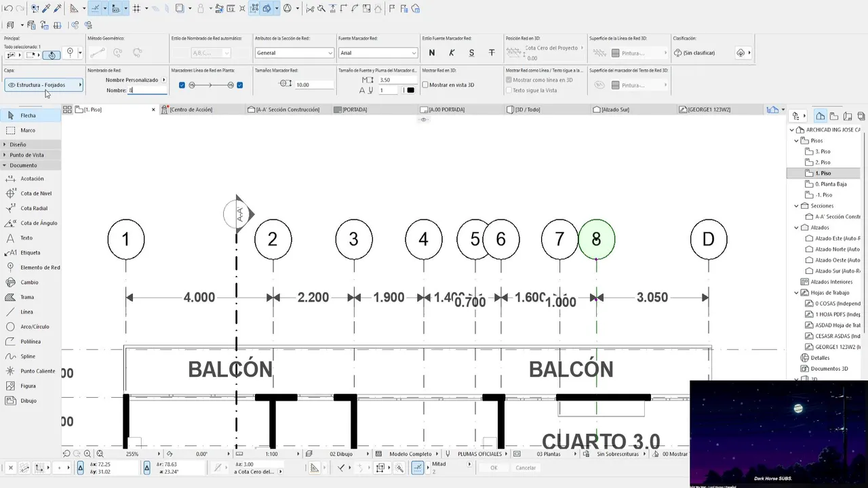Close the 1. Piso tab
The width and height of the screenshot is (868, 488).
tap(153, 109)
